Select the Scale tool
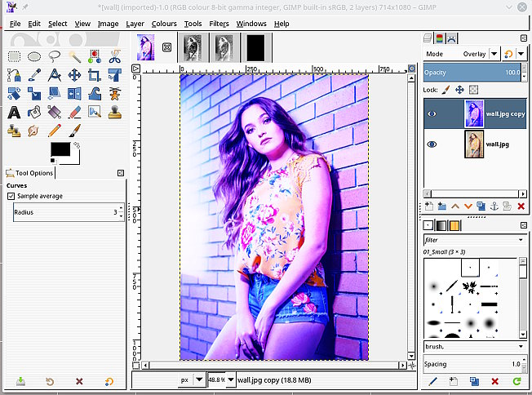532x395 pixels. [34, 94]
